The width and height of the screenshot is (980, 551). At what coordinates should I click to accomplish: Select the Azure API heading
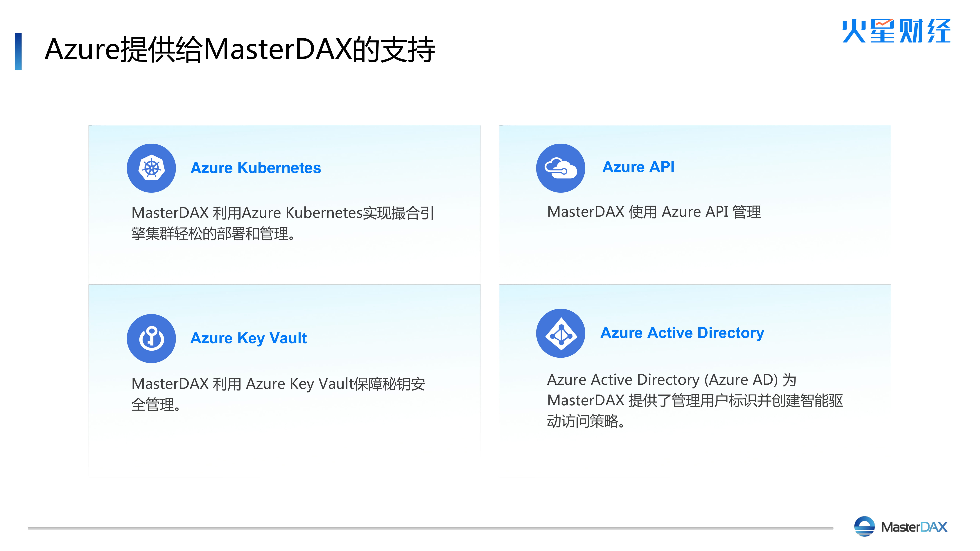click(638, 167)
